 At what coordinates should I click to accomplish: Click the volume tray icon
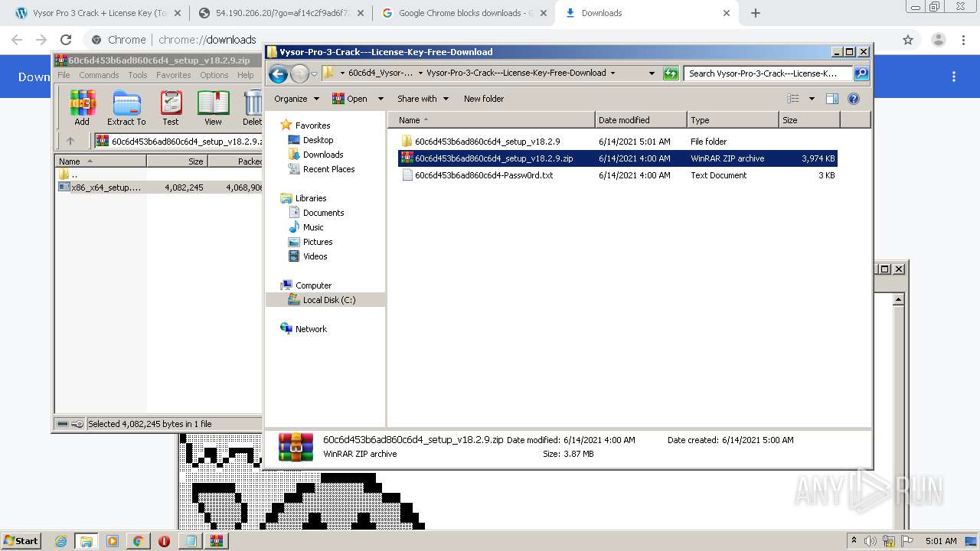pos(871,541)
